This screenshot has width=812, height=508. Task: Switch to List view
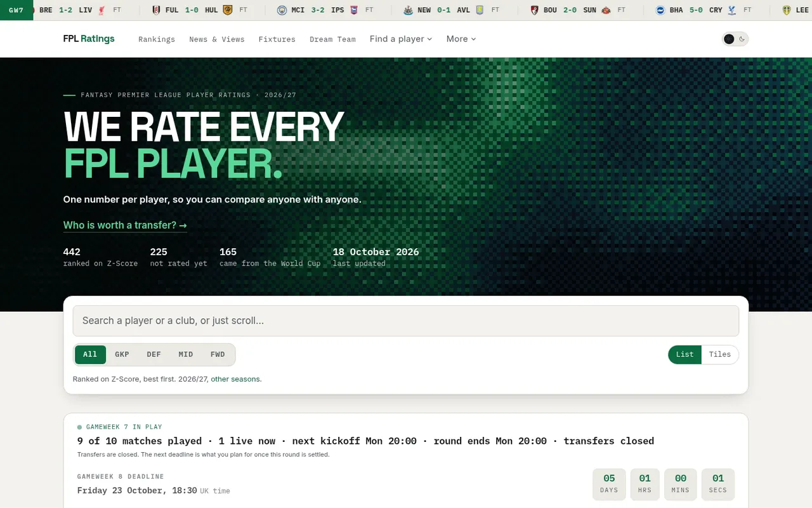point(684,354)
